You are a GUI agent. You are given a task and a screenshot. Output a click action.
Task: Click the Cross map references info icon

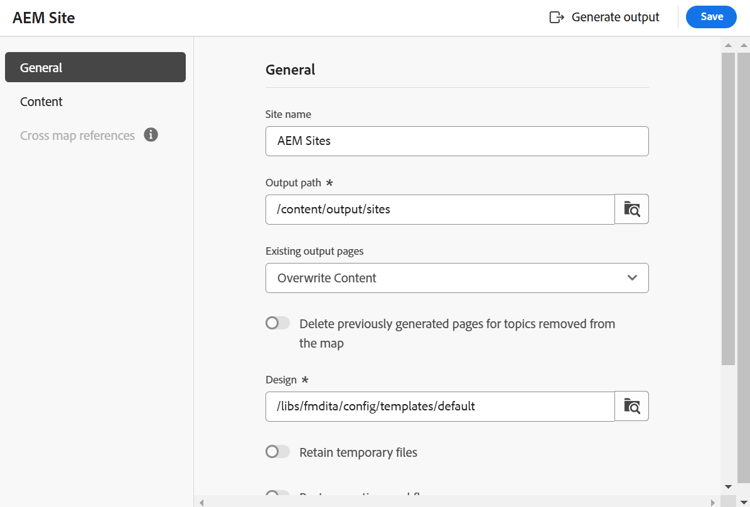[151, 135]
